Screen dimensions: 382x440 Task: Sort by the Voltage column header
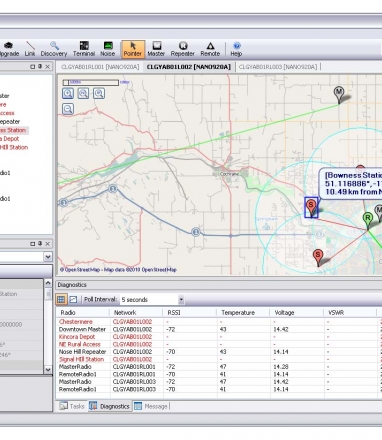(296, 313)
